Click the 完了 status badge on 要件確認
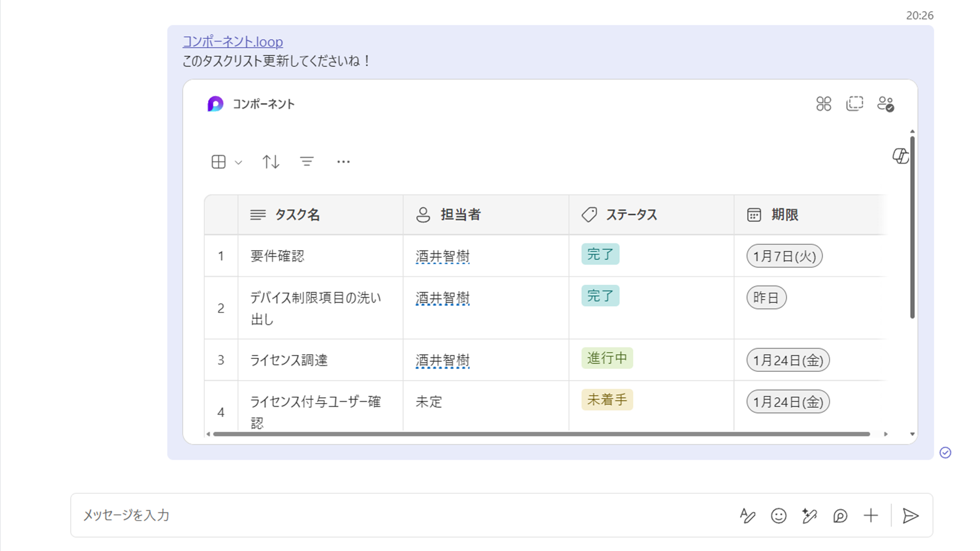 point(600,254)
